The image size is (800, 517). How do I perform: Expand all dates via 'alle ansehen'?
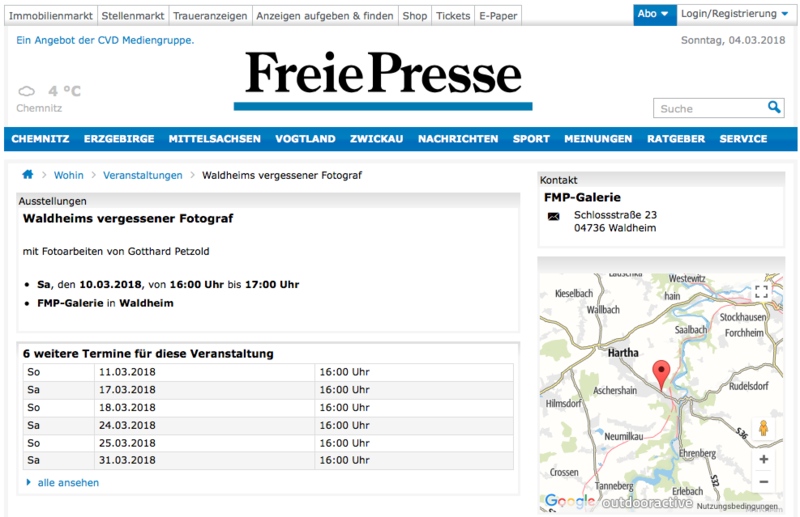(x=68, y=483)
